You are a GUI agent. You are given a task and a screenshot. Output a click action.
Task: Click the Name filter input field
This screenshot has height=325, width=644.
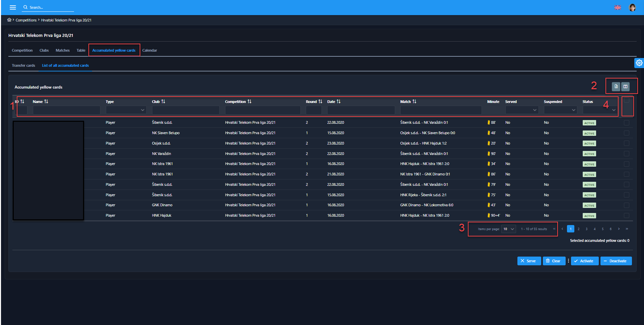pos(66,110)
